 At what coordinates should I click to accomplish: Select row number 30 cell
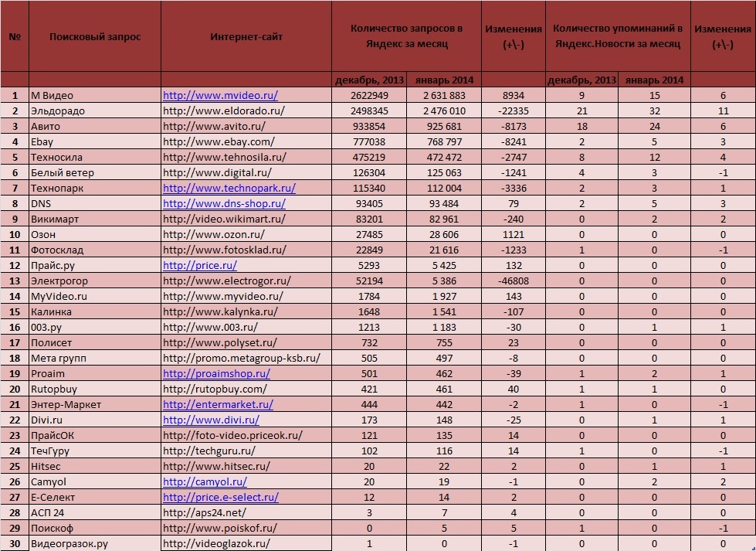click(15, 544)
